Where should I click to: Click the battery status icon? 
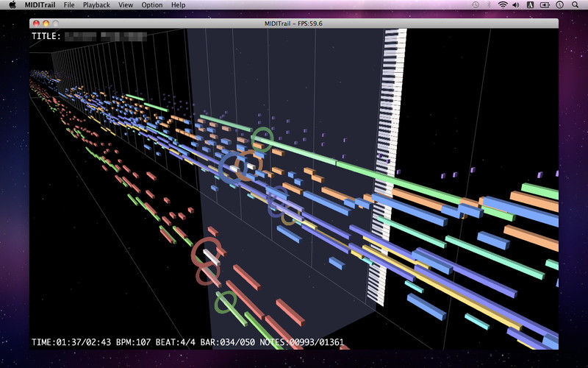[x=545, y=5]
